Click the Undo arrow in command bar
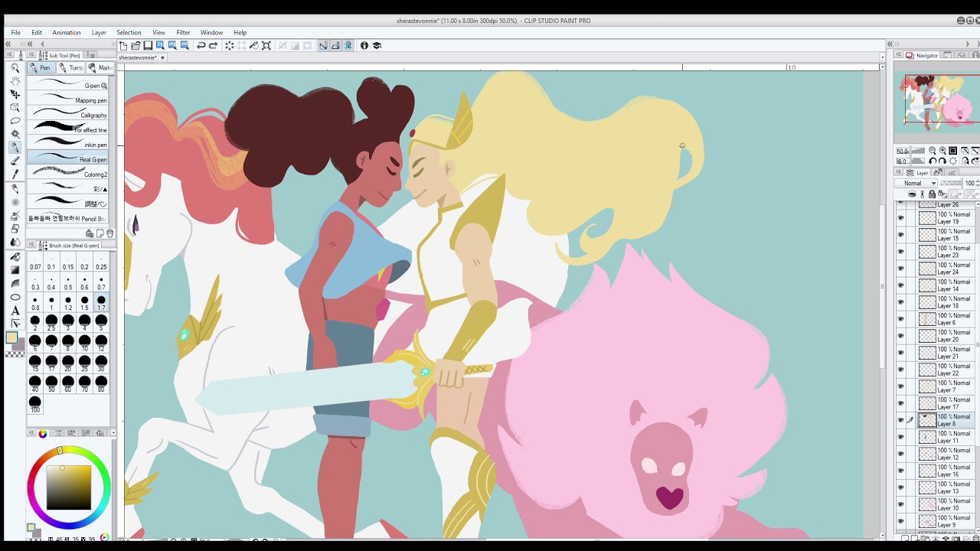980x551 pixels. (x=201, y=46)
